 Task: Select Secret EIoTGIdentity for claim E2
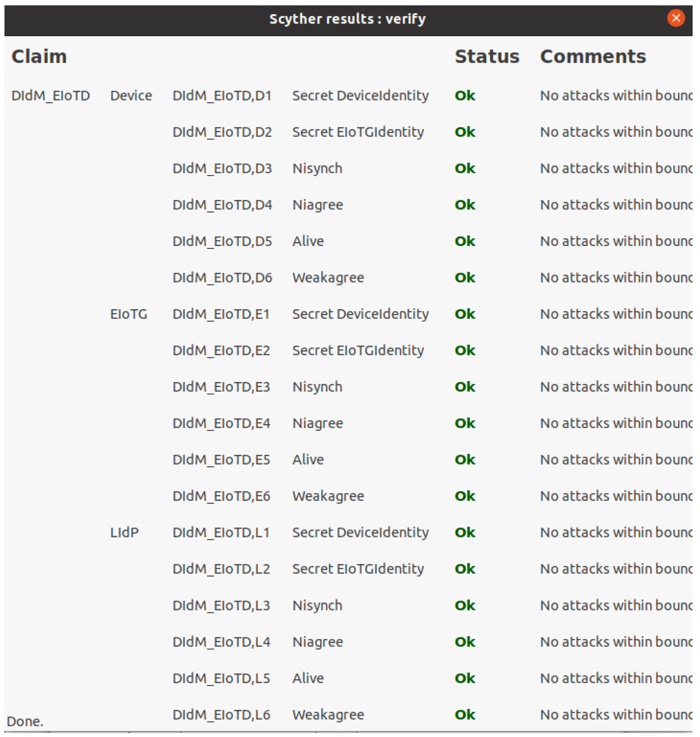click(358, 351)
